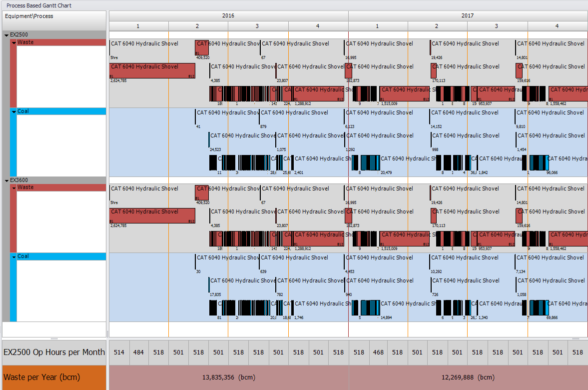Collapse the Coal process arrow under EX3600
This screenshot has height=390, width=588.
tap(14, 256)
